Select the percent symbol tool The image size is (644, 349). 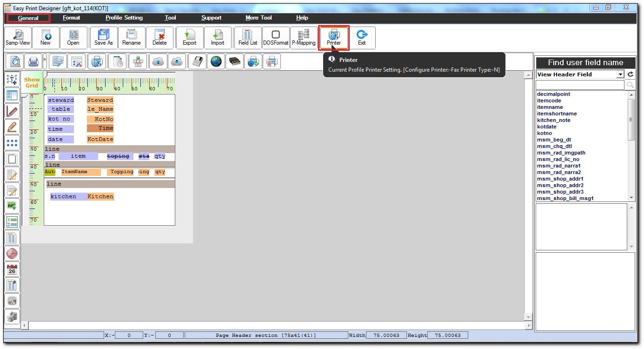pos(12,301)
